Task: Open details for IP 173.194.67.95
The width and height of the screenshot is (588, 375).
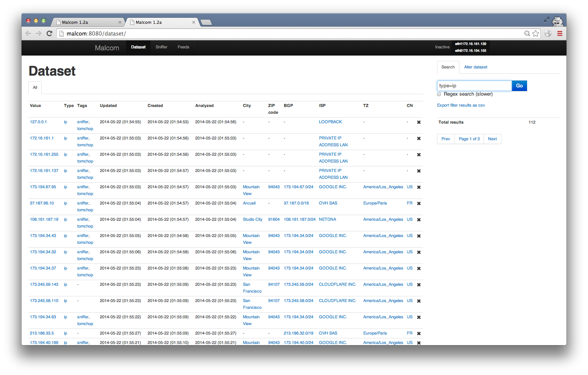Action: [43, 187]
